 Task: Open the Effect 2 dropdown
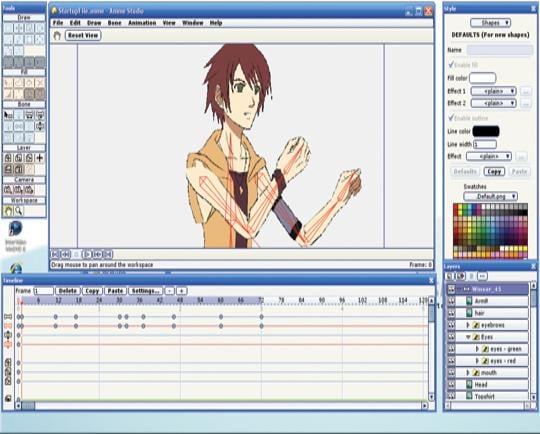(x=494, y=103)
